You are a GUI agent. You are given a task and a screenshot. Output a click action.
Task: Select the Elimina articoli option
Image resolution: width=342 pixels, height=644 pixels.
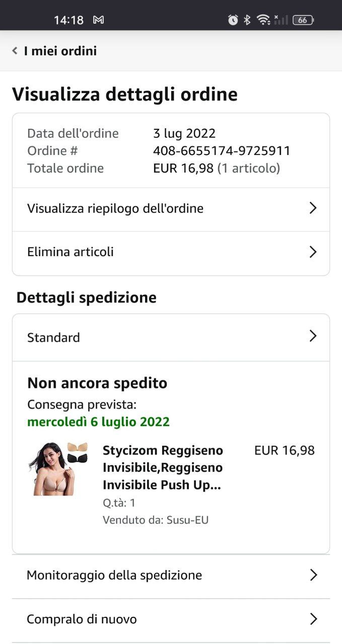pyautogui.click(x=71, y=252)
